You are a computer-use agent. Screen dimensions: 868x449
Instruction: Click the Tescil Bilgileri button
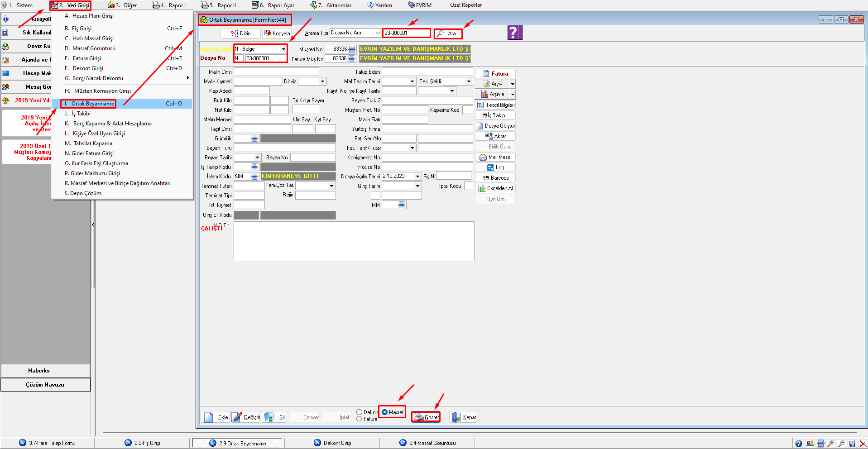495,105
